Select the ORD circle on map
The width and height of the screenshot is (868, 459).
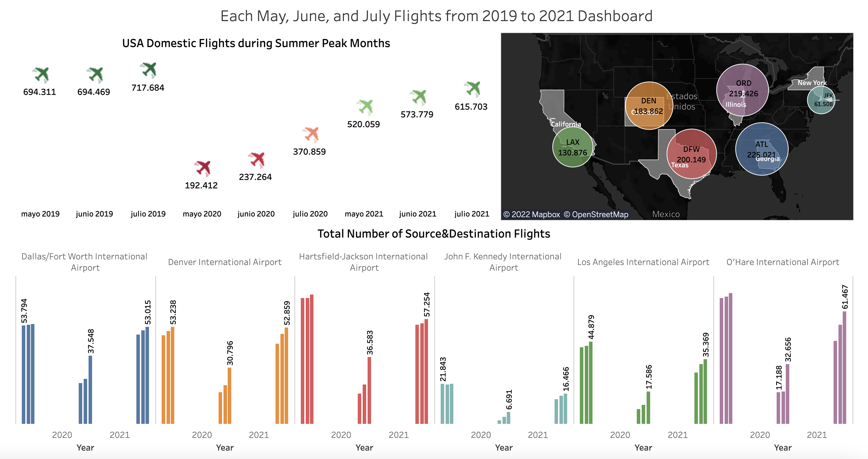click(742, 90)
